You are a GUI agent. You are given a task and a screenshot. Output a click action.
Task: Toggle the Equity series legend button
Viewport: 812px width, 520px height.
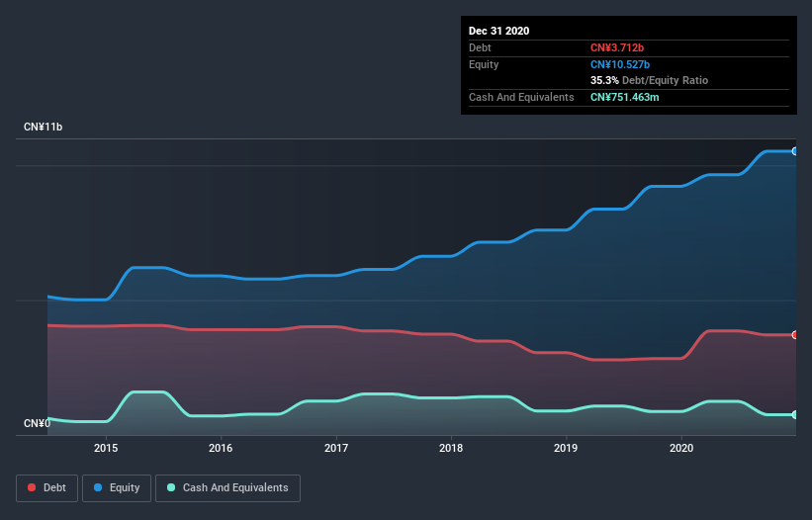pyautogui.click(x=117, y=488)
